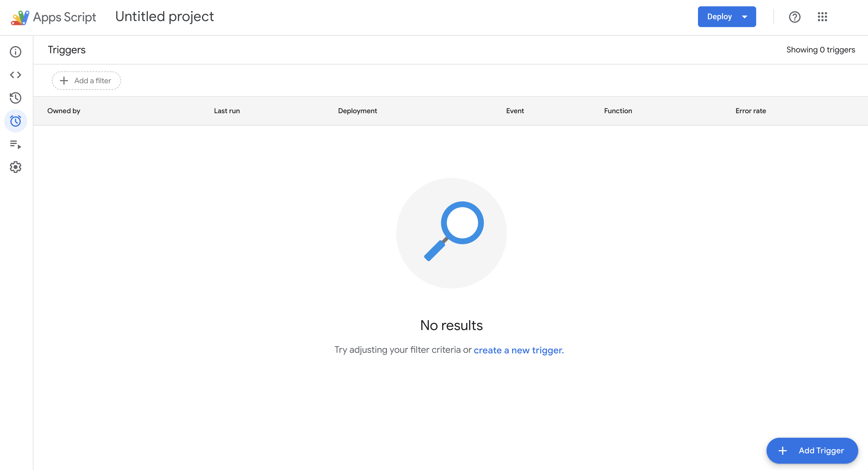Open the project Overview panel
This screenshot has height=470, width=868.
click(x=16, y=52)
